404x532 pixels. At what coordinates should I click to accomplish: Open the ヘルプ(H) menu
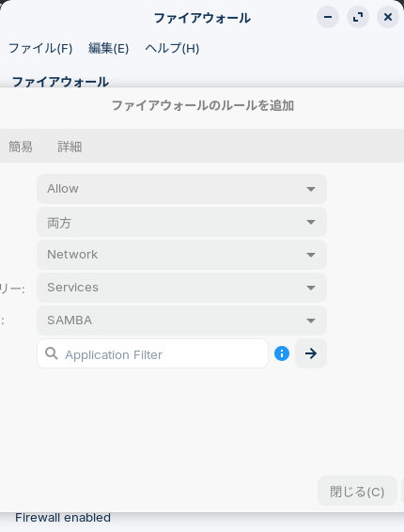(172, 48)
